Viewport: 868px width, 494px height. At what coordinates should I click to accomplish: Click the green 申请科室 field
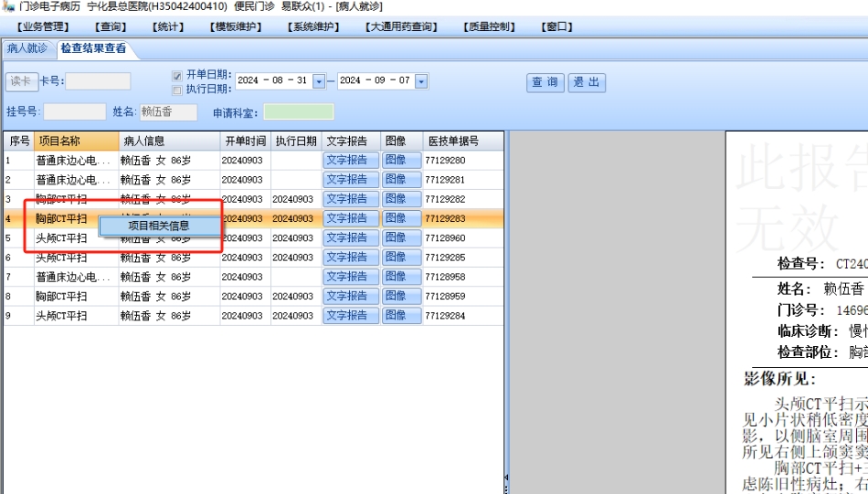click(299, 111)
